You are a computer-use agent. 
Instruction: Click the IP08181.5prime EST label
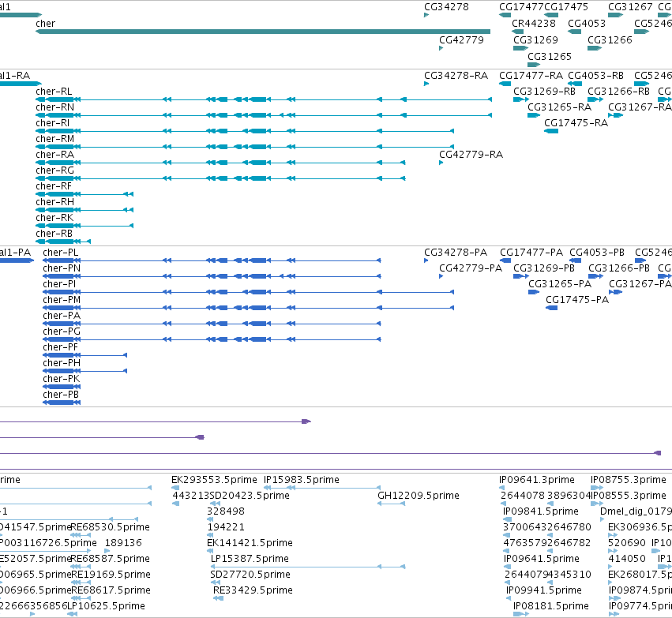pyautogui.click(x=550, y=606)
